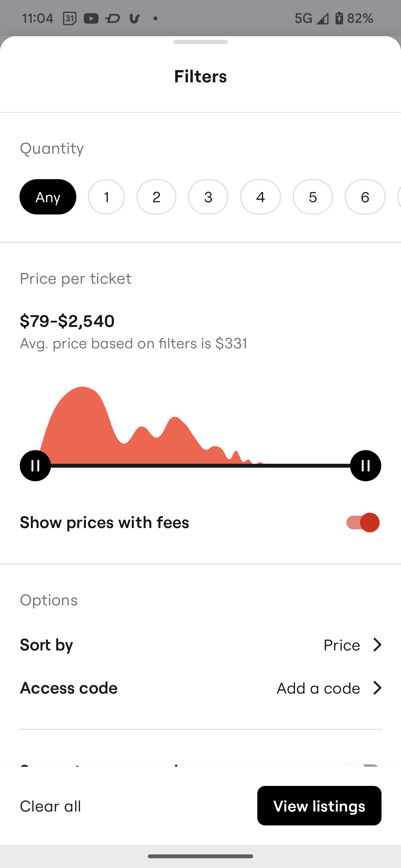Viewport: 401px width, 868px height.
Task: Select quantity of 6 tickets
Action: point(365,197)
